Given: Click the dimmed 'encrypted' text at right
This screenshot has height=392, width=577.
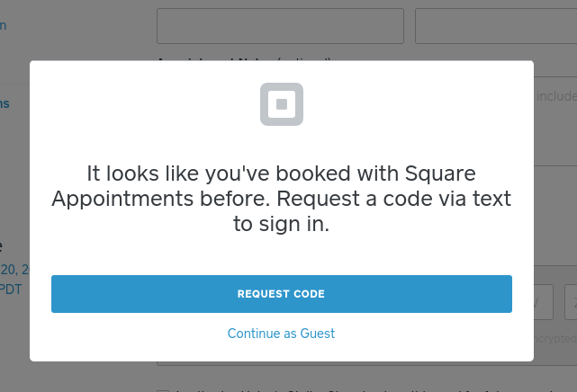Looking at the screenshot, I should [555, 338].
